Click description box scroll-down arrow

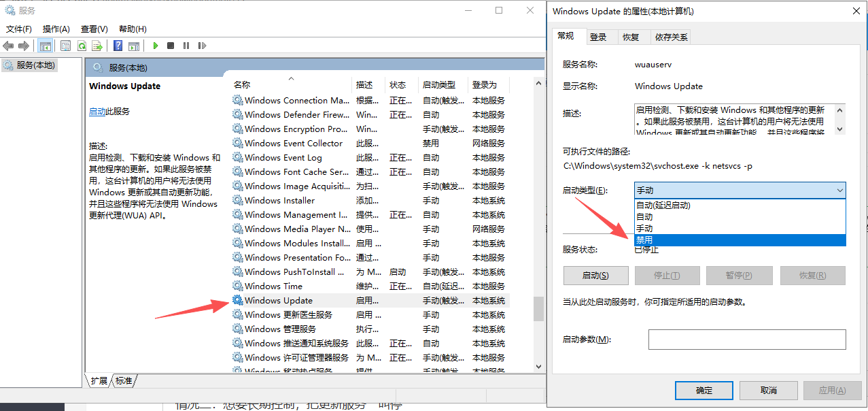pos(840,129)
